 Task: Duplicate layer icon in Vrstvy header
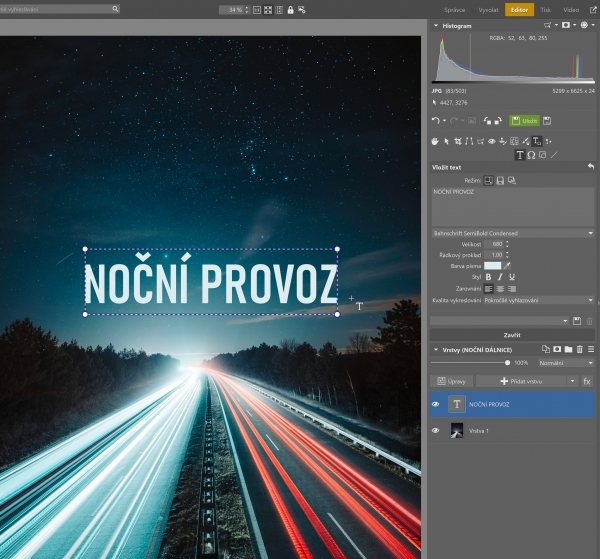(x=546, y=349)
